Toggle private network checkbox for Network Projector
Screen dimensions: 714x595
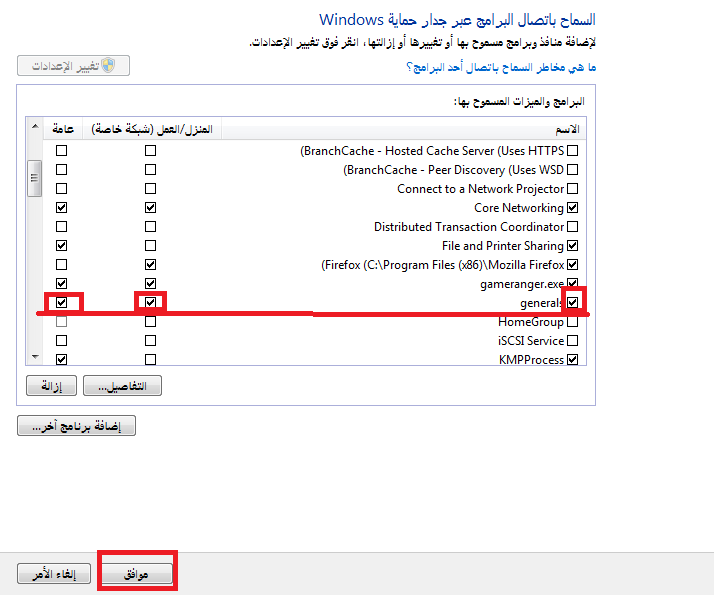150,188
